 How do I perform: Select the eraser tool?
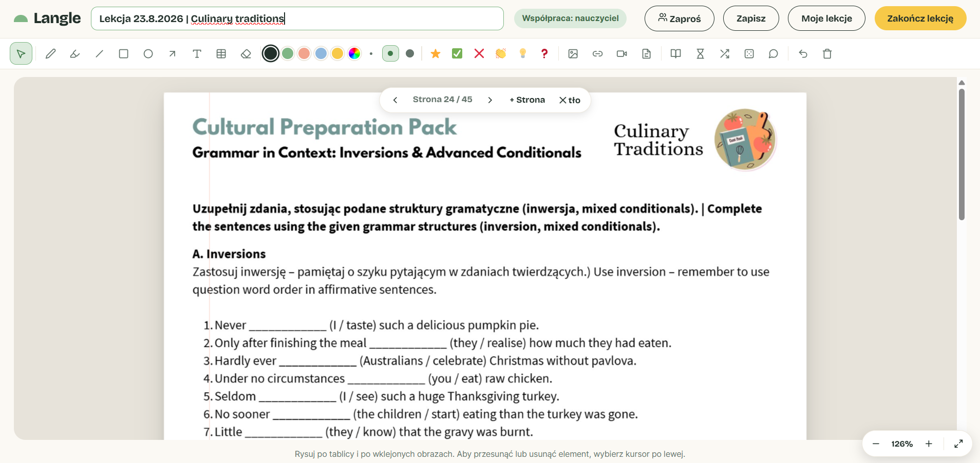tap(246, 53)
